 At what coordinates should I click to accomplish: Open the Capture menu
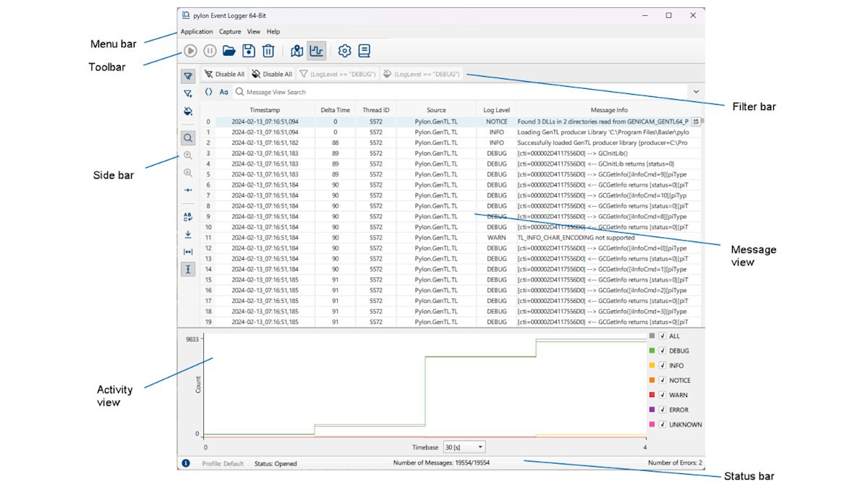[x=230, y=32]
